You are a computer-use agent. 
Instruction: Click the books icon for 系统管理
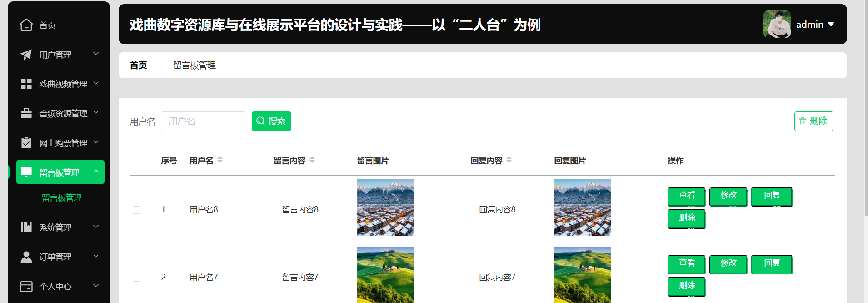click(26, 227)
